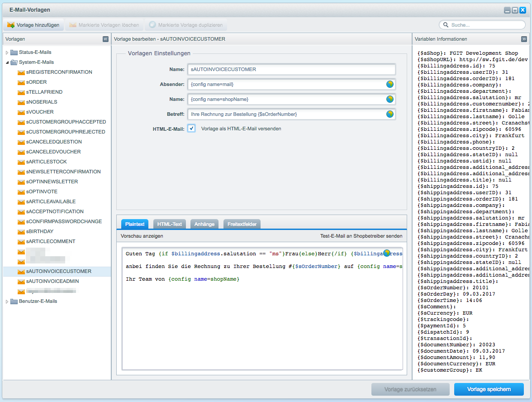Click envelope icon next to sCUSTOMERGROUPHACCEPTED
The image size is (532, 402).
(x=21, y=122)
